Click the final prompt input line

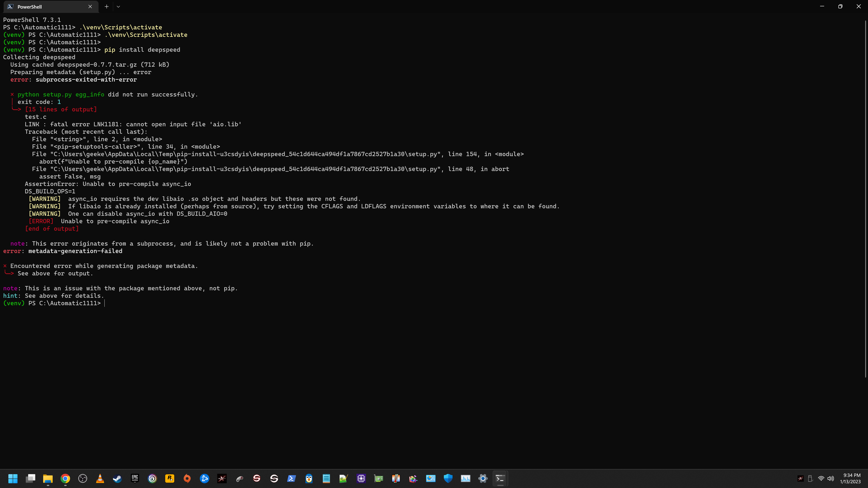point(54,303)
